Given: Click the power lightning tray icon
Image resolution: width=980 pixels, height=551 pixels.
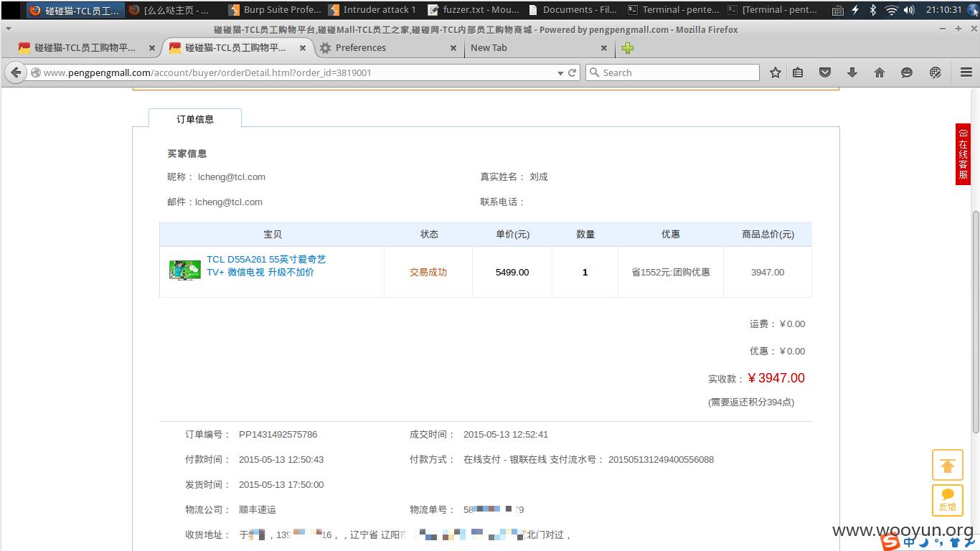Looking at the screenshot, I should tap(855, 10).
